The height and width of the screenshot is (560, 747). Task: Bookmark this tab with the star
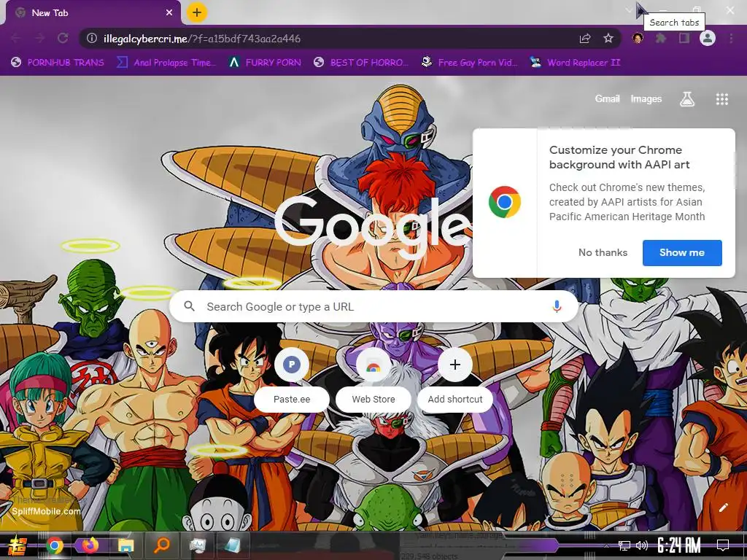(x=608, y=38)
